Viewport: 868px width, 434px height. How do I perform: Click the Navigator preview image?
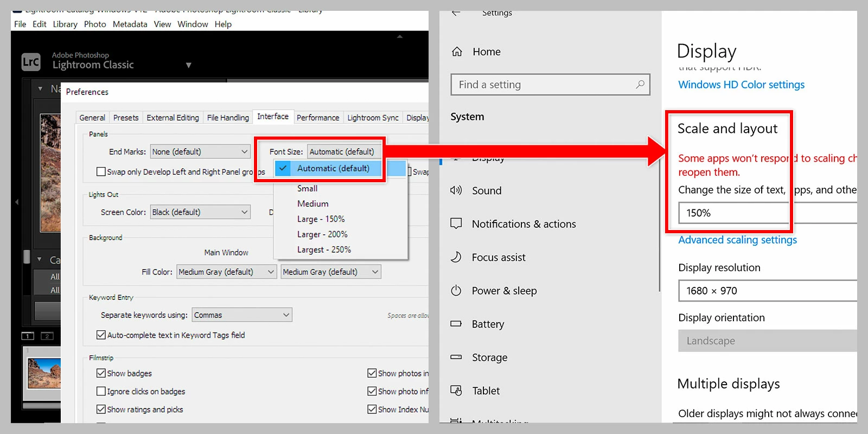[50, 173]
